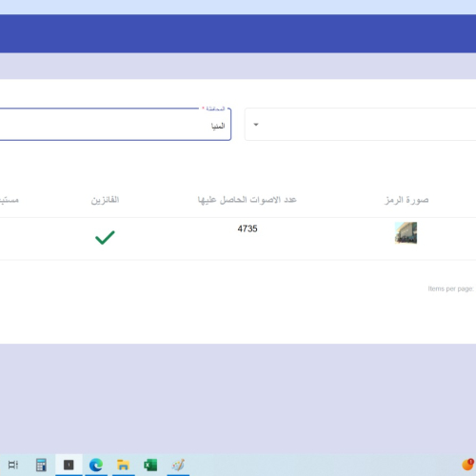
Task: Open Microsoft Edge from the taskbar
Action: click(96, 466)
